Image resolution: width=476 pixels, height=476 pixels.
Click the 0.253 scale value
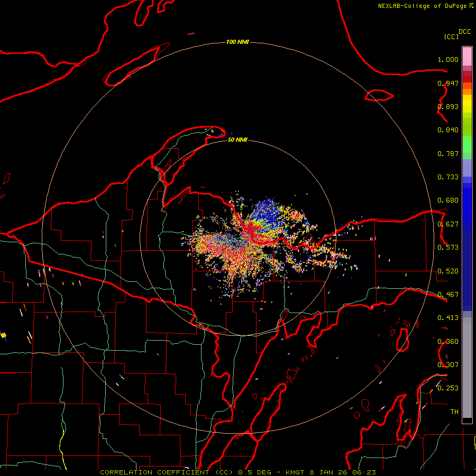[448, 388]
